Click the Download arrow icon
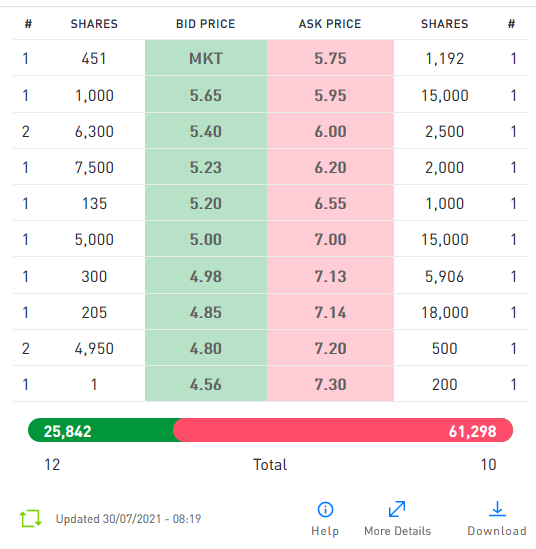This screenshot has width=536, height=549. (497, 508)
